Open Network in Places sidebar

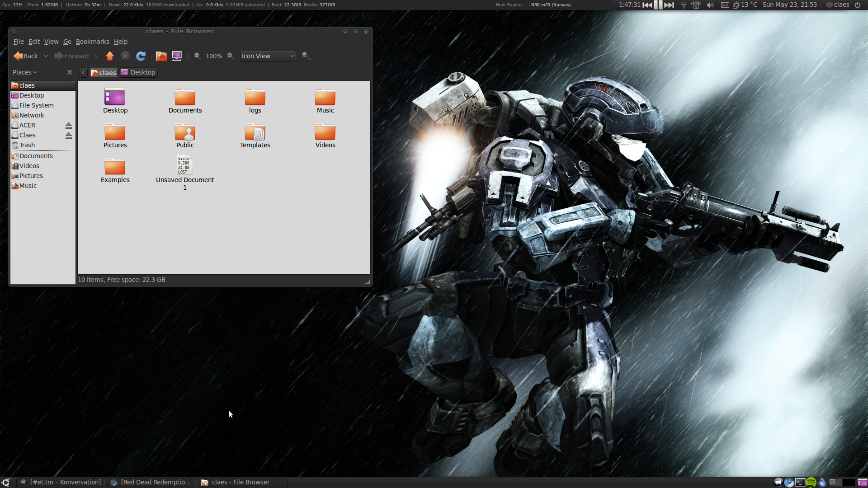coord(42,115)
